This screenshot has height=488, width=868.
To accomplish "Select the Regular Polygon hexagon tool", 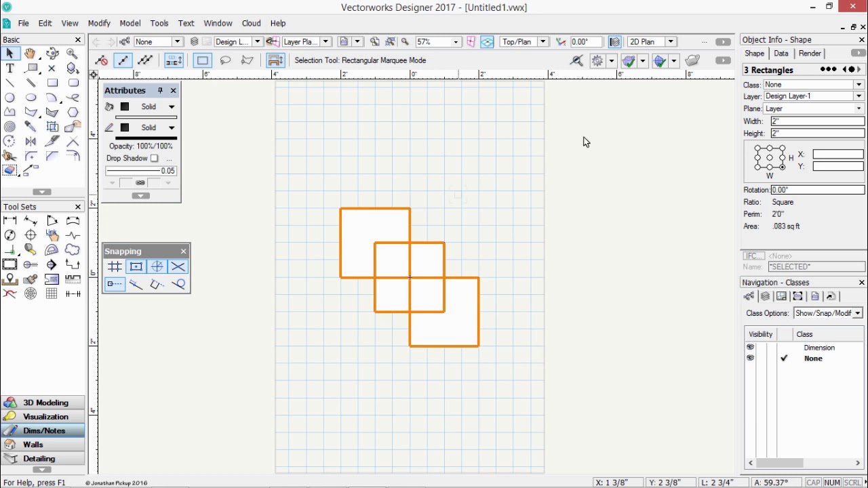I will click(73, 112).
